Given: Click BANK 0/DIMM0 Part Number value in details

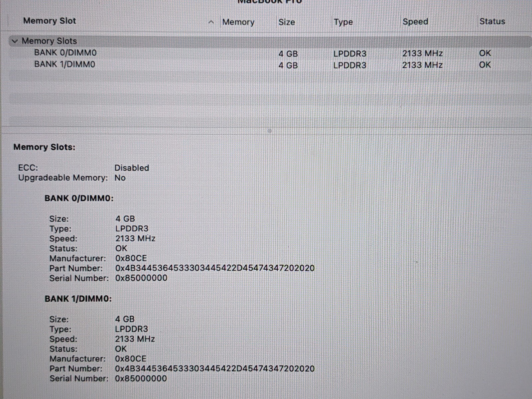Looking at the screenshot, I should click(x=215, y=268).
